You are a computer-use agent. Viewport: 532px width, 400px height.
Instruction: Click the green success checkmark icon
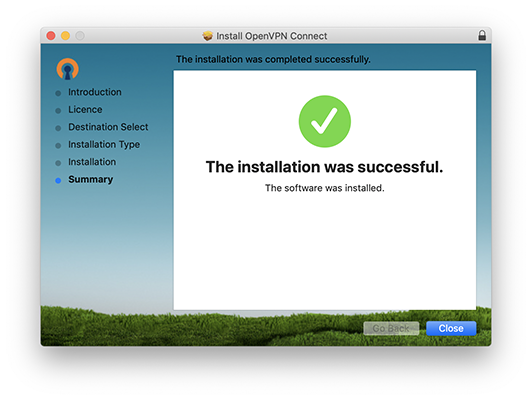click(325, 121)
